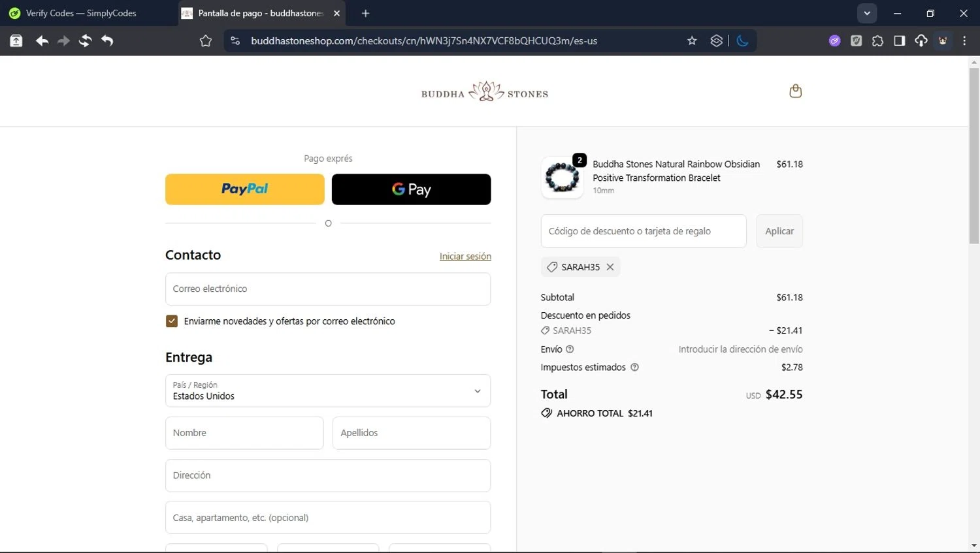Click the green extension icon beside the purple one
The width and height of the screenshot is (980, 553).
pyautogui.click(x=856, y=41)
